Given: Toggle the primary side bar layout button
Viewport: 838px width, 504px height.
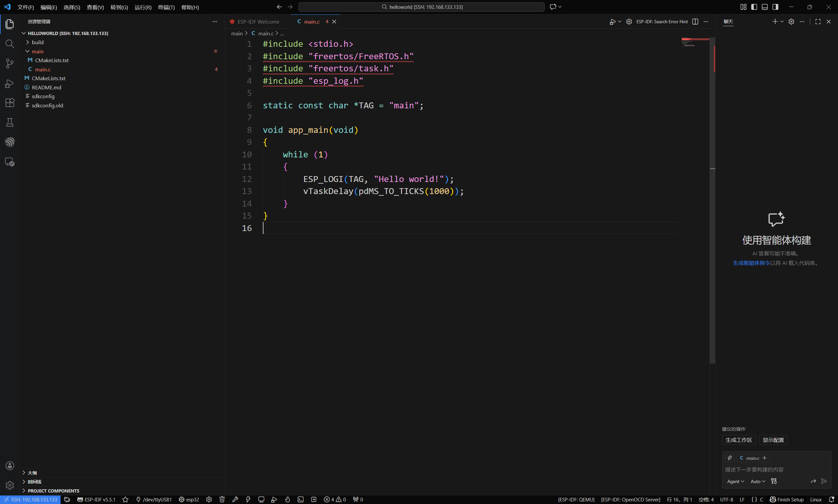Looking at the screenshot, I should (754, 7).
